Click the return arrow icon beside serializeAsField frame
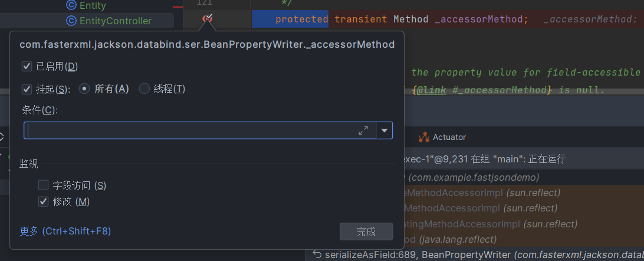This screenshot has height=261, width=644. pos(317,255)
